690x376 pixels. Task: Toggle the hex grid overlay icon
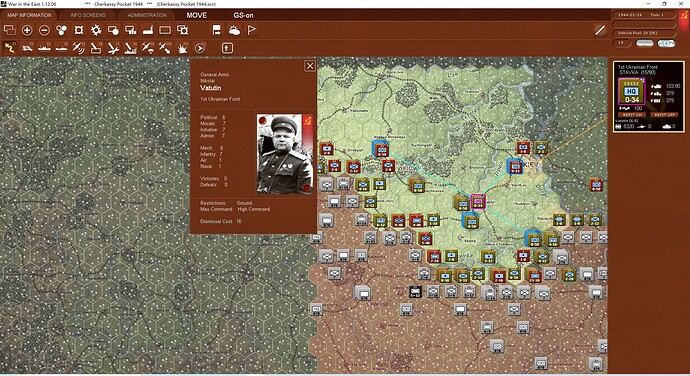coord(79,30)
